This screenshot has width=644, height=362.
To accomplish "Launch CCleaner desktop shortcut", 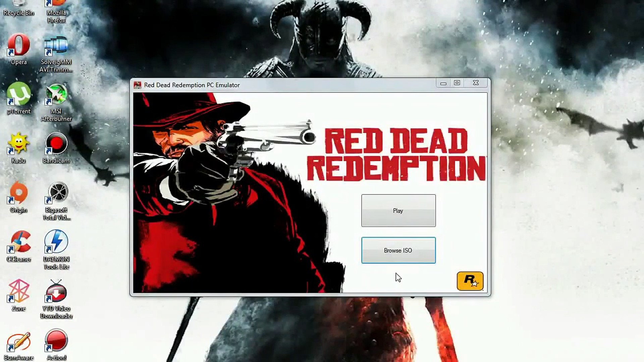I will point(19,243).
